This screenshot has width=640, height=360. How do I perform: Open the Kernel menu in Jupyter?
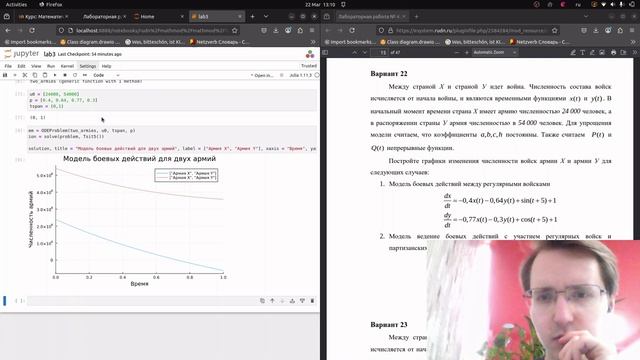tap(67, 66)
